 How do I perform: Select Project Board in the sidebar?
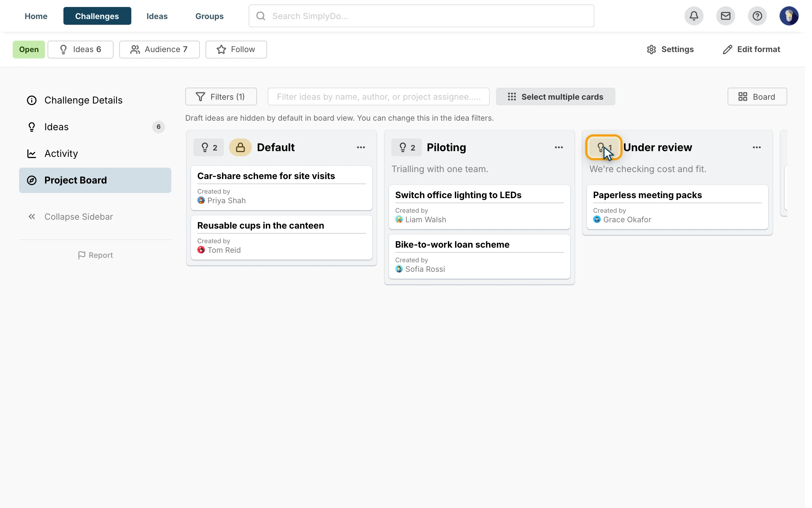pyautogui.click(x=95, y=180)
